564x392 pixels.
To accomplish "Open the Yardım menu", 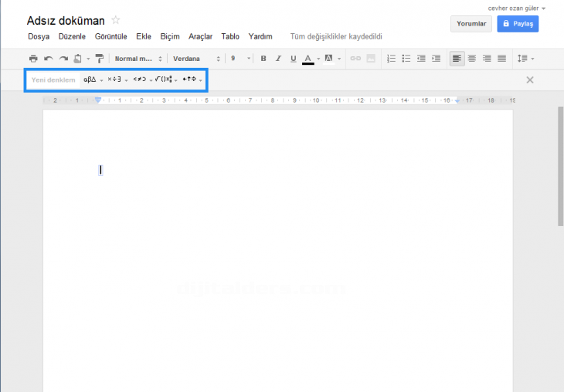I will click(260, 36).
